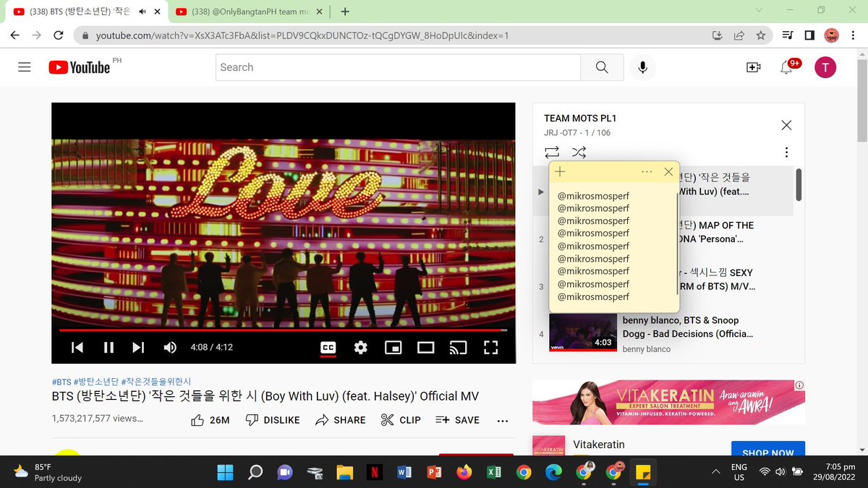Screen dimensions: 868x488
Task: Pause the playing video
Action: pos(109,348)
